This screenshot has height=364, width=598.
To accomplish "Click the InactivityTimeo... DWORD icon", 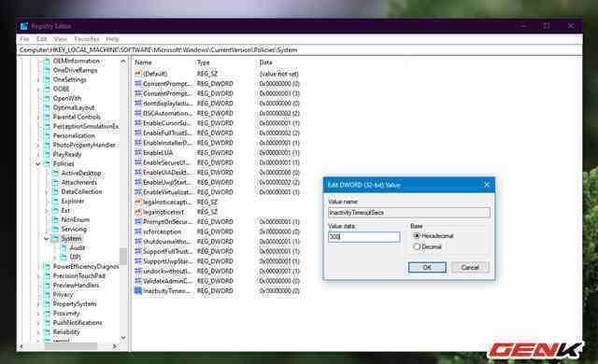I will click(138, 291).
